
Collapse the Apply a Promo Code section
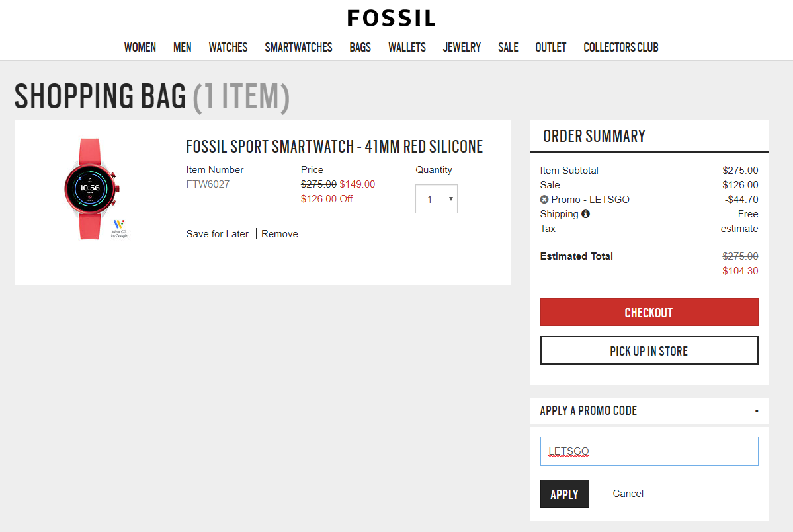coord(757,411)
